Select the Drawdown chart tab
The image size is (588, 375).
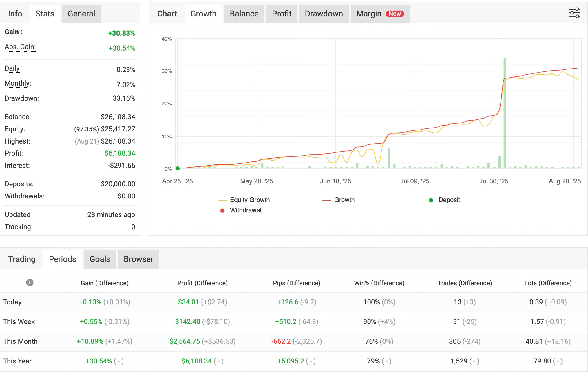pos(324,14)
